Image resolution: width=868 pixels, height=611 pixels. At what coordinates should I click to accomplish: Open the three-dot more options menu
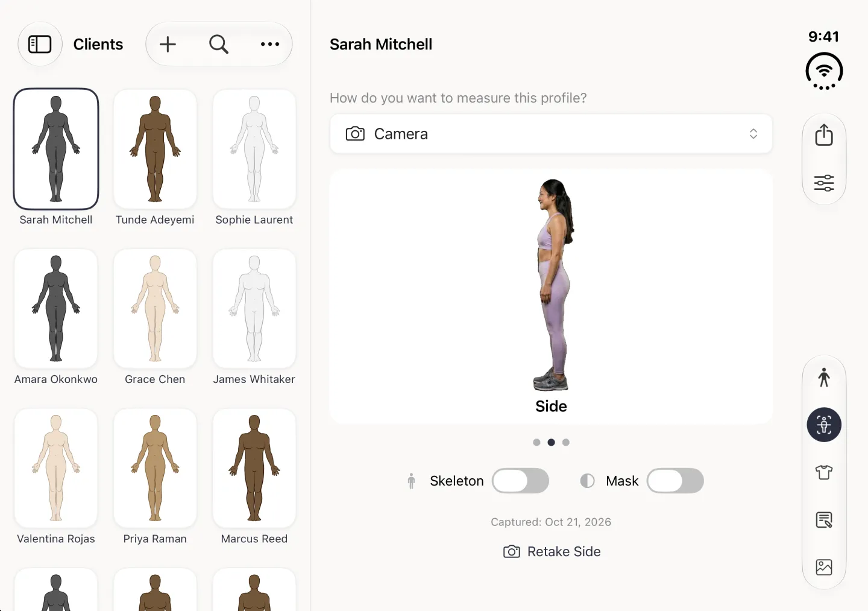tap(270, 44)
